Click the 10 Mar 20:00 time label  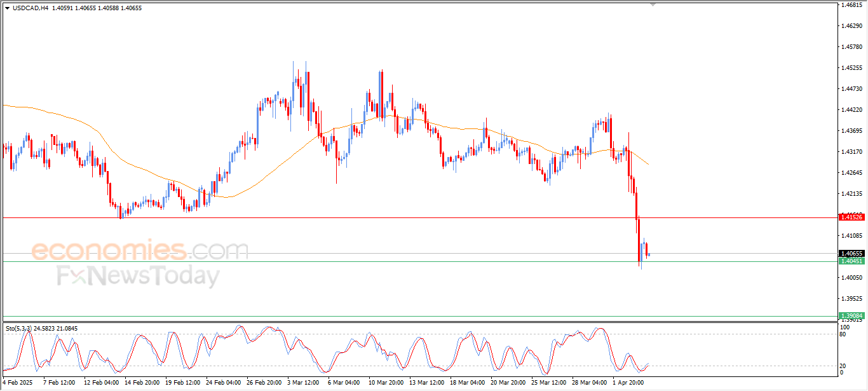pyautogui.click(x=385, y=383)
